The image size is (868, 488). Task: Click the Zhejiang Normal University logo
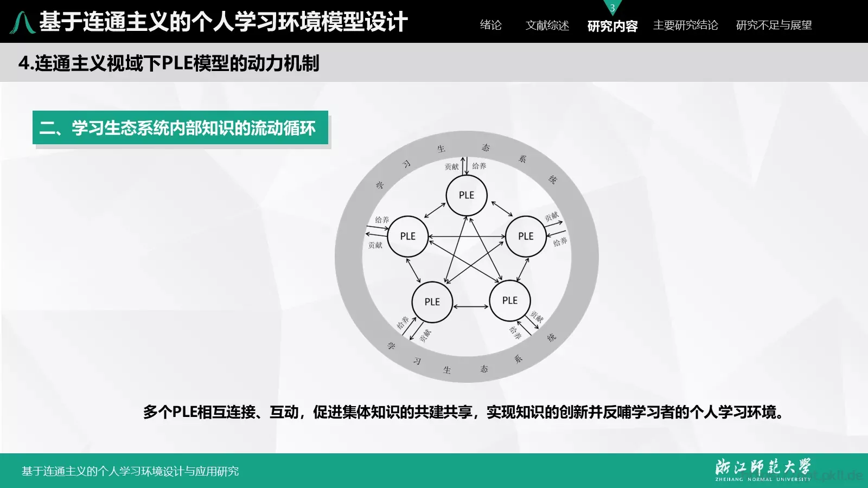763,470
